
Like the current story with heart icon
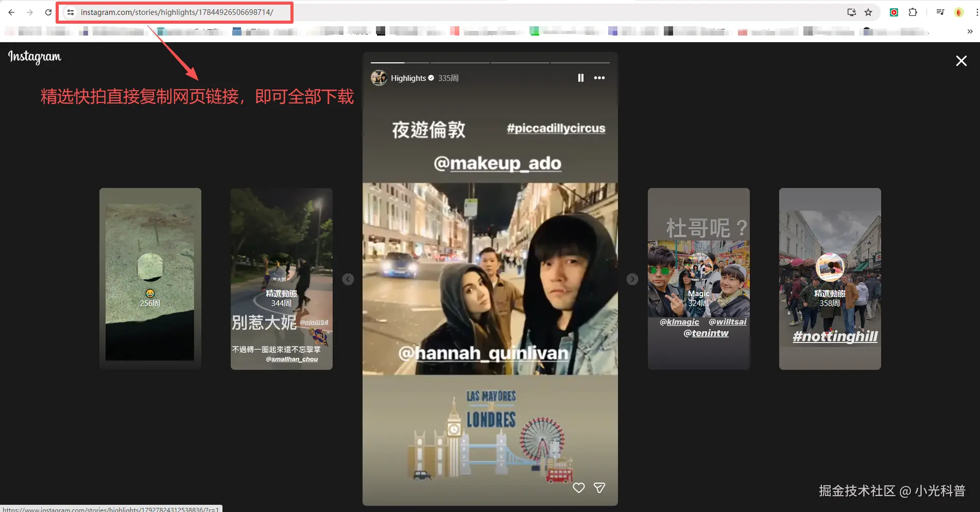pos(578,487)
